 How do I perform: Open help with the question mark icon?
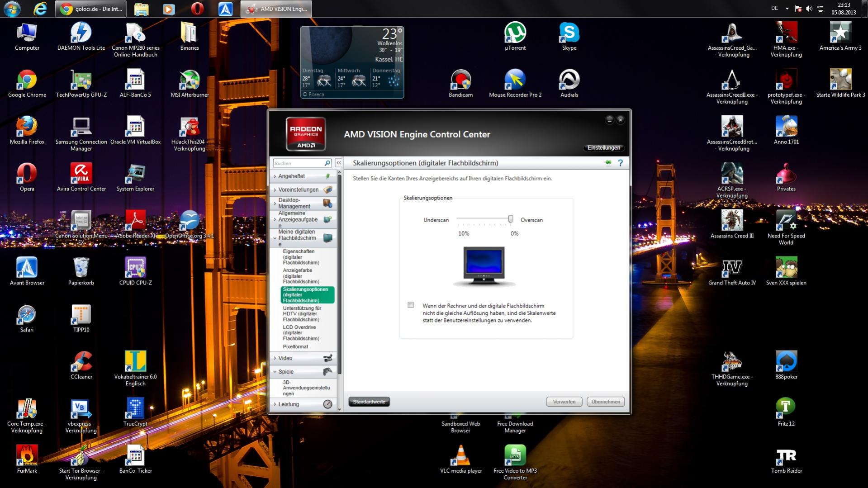[620, 163]
